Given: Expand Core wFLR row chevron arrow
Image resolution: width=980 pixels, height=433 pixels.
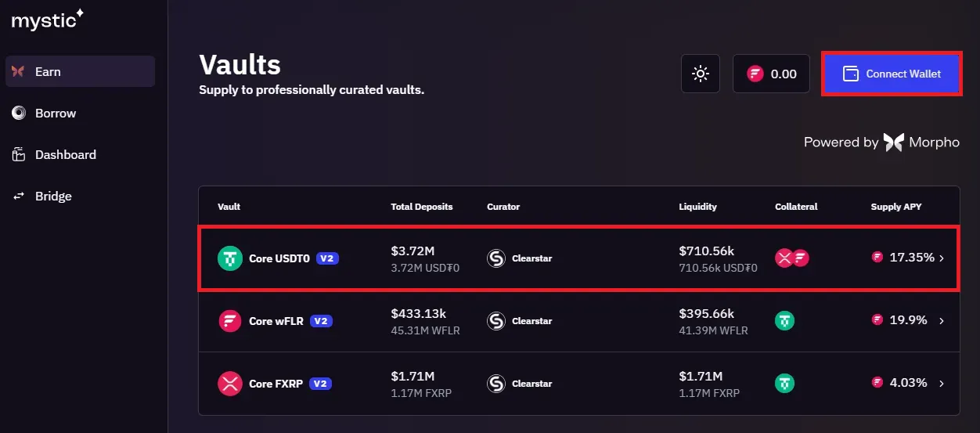Looking at the screenshot, I should click(942, 320).
